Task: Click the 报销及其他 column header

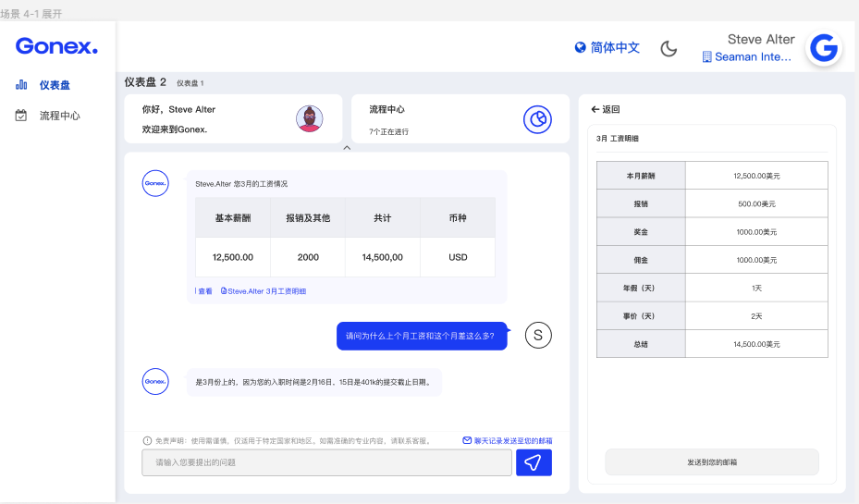Action: click(308, 218)
